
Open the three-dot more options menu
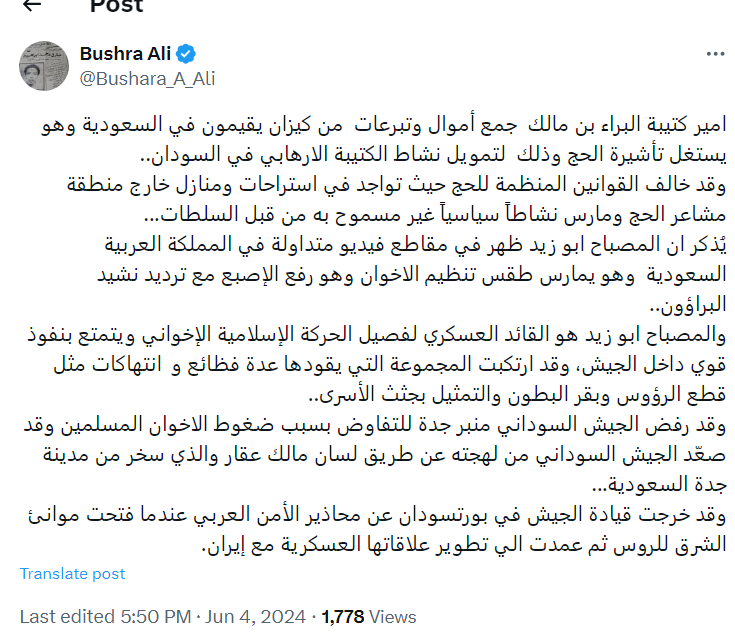pos(715,54)
